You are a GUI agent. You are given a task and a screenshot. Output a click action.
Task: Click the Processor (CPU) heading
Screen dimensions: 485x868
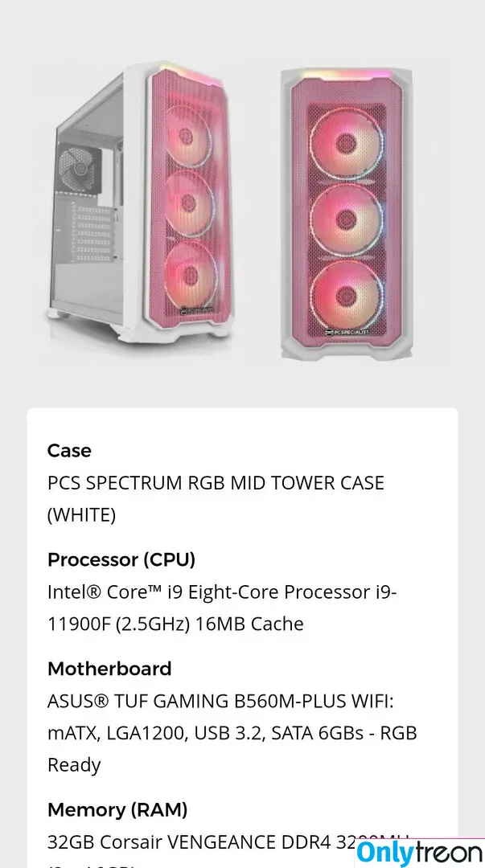pos(121,559)
